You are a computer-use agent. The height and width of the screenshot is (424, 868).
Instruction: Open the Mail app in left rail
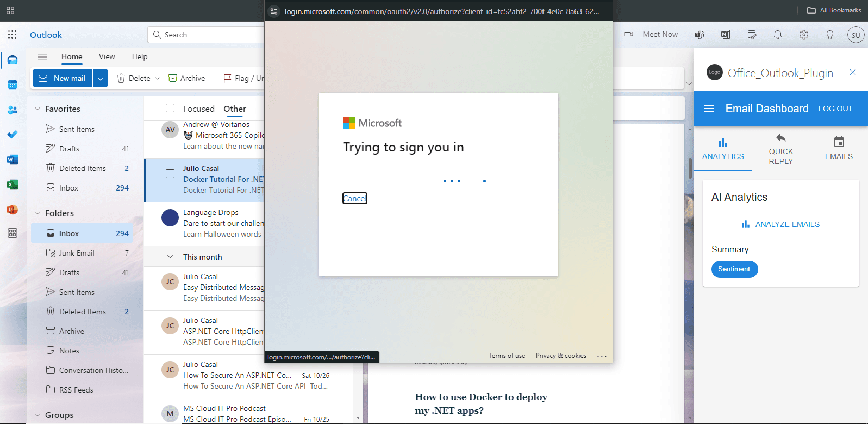click(x=13, y=60)
